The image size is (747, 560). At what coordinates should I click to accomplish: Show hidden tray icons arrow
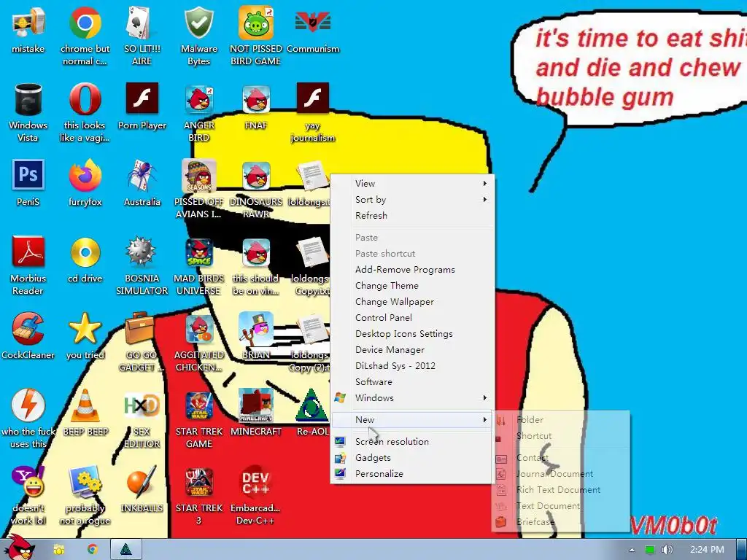click(632, 550)
